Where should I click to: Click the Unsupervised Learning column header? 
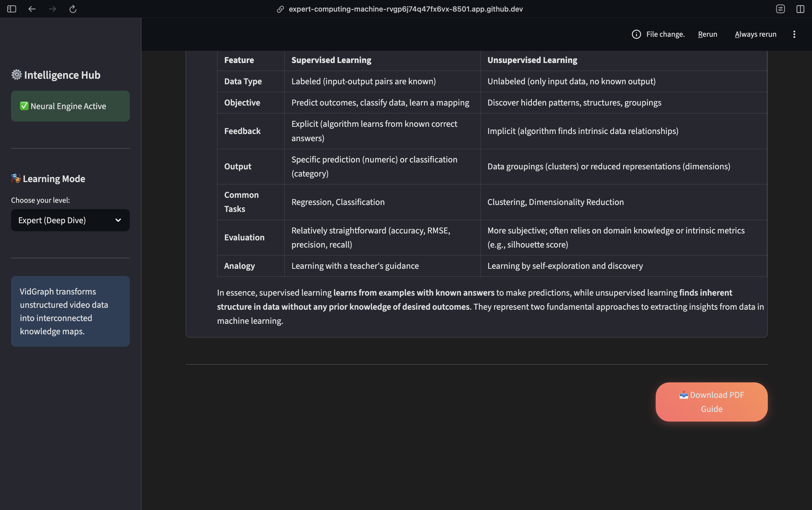[x=532, y=60]
